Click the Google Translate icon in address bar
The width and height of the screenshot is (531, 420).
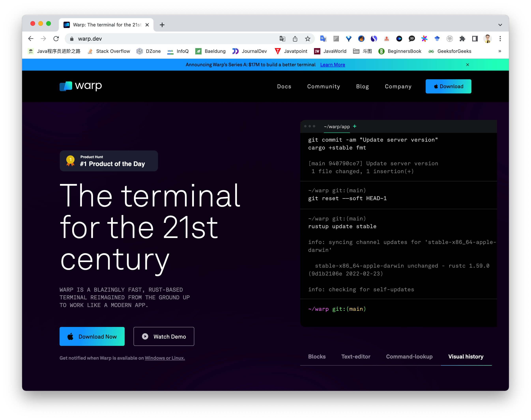coord(282,39)
